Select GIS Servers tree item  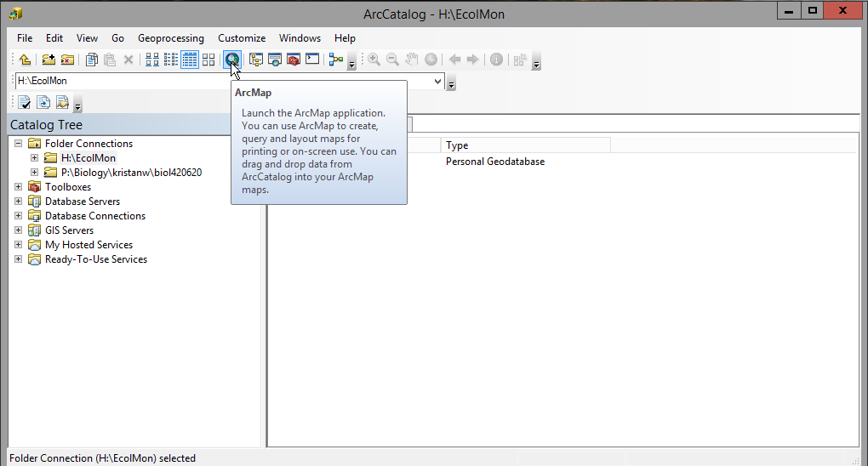[69, 230]
